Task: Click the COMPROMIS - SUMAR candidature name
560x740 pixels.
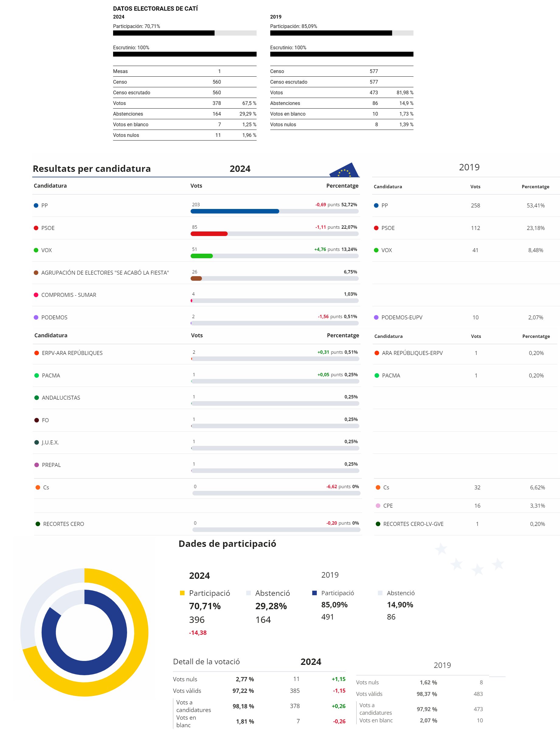Action: tap(68, 295)
